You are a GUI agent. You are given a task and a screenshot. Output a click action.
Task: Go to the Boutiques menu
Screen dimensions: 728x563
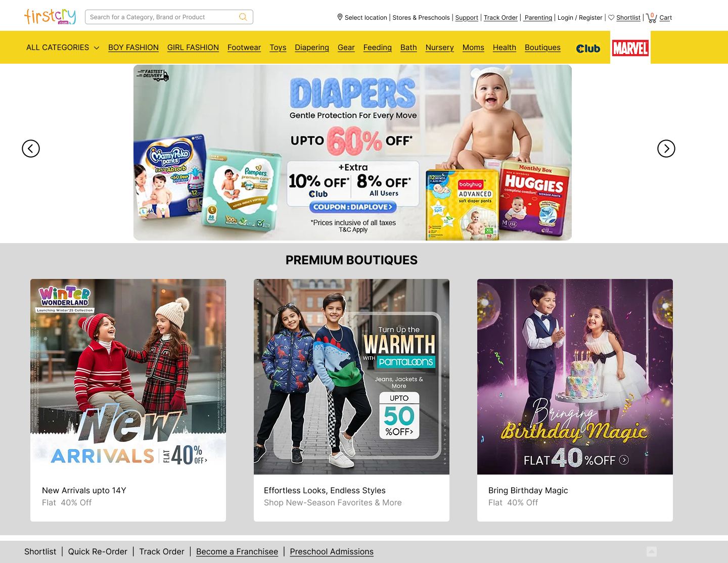pyautogui.click(x=542, y=48)
